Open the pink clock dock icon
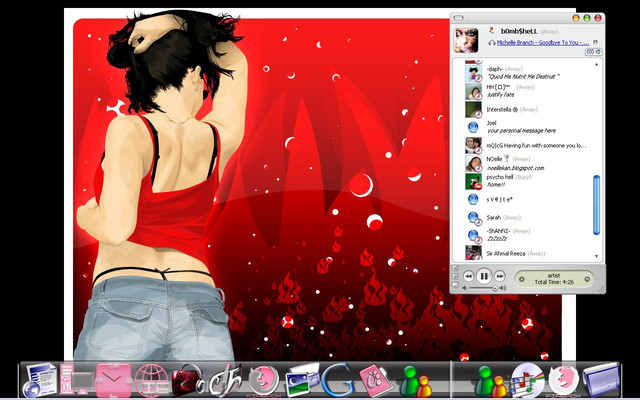The image size is (640, 400). click(x=113, y=380)
